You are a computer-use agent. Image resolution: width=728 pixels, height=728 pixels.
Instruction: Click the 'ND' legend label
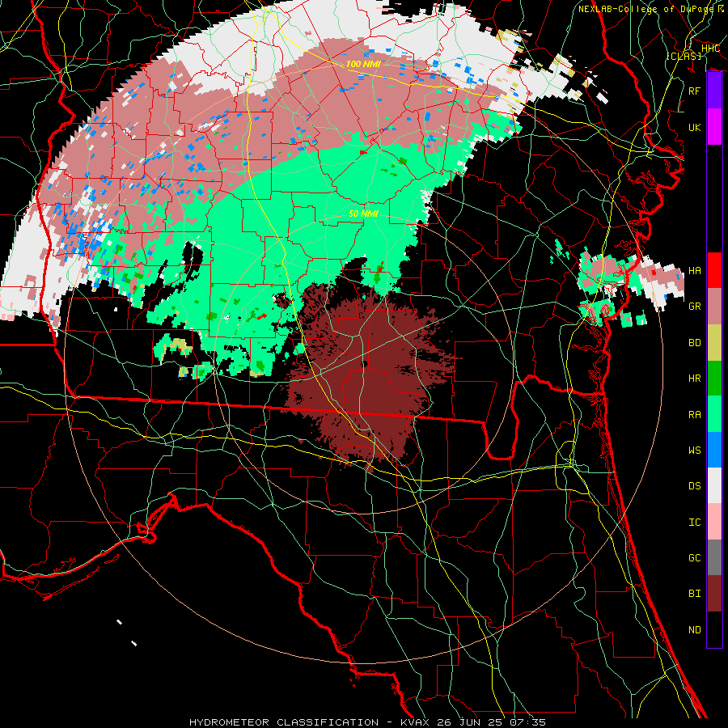click(x=695, y=630)
